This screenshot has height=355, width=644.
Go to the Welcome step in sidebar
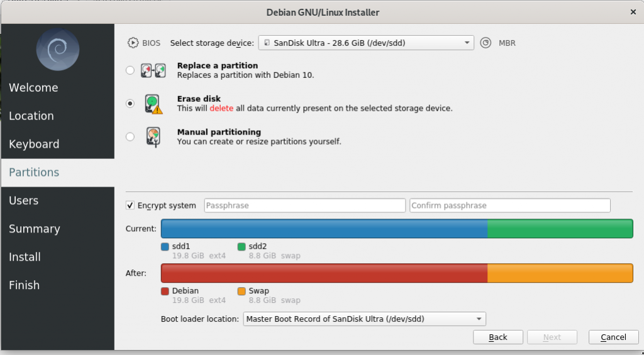[58, 87]
